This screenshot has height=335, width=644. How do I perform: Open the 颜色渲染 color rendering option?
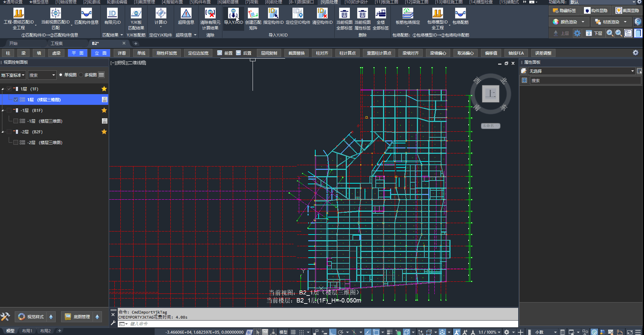(x=568, y=22)
